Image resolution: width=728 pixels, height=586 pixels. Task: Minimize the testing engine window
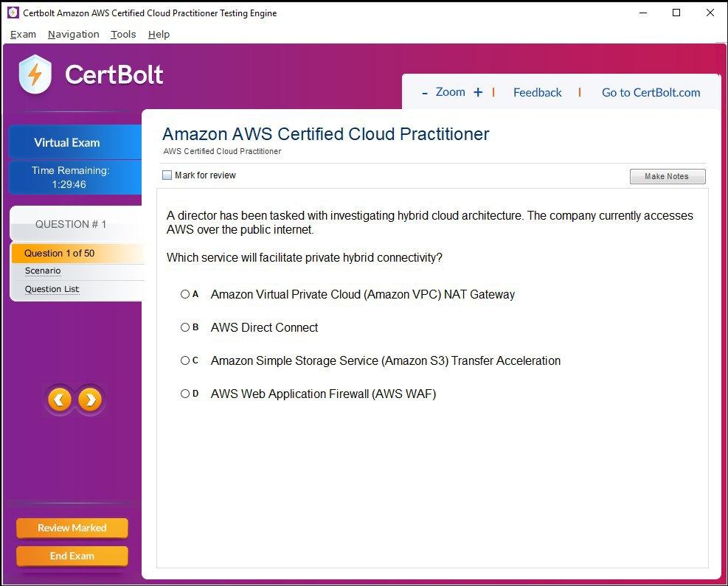(x=643, y=13)
